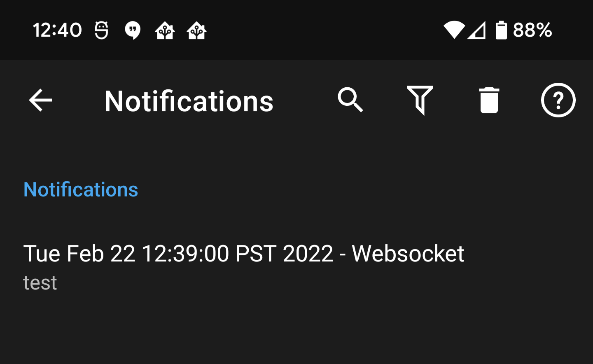Click the word Websocket in the entry
This screenshot has height=364, width=593.
click(x=408, y=253)
